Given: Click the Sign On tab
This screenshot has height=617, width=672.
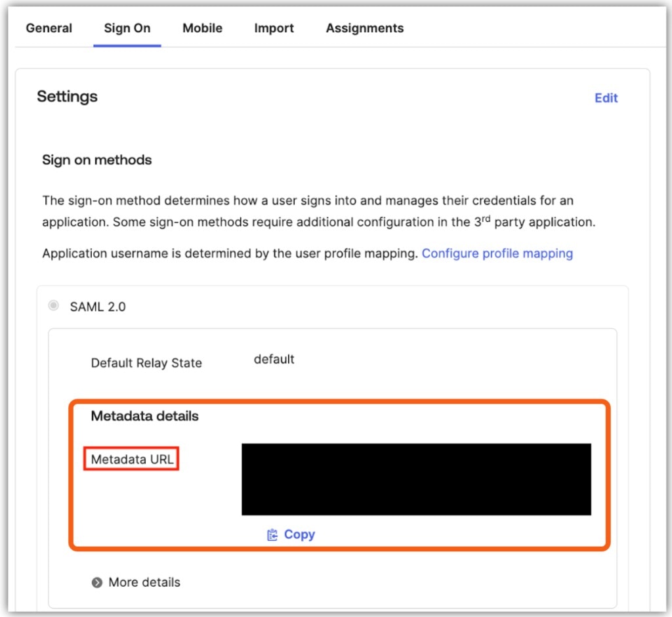Looking at the screenshot, I should tap(127, 28).
